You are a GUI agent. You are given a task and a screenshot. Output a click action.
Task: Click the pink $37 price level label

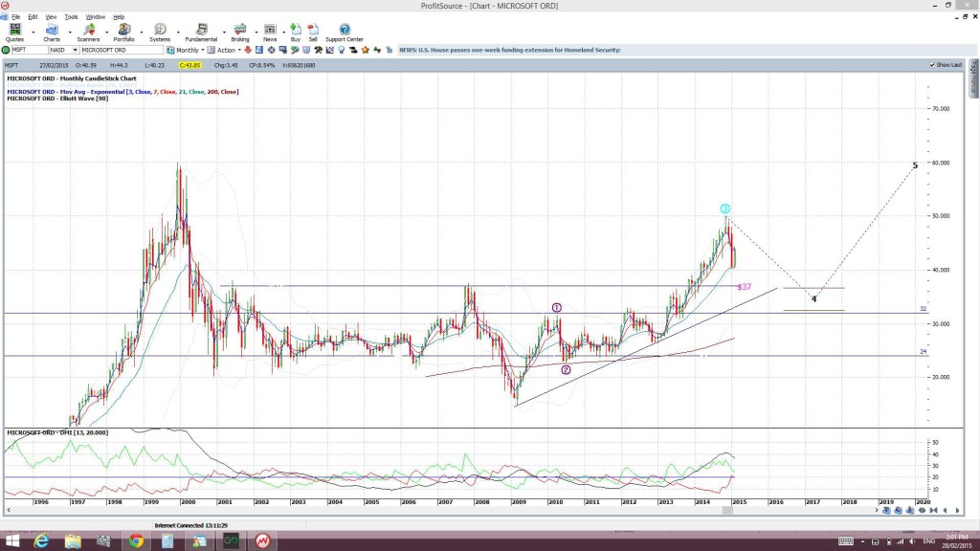(744, 287)
